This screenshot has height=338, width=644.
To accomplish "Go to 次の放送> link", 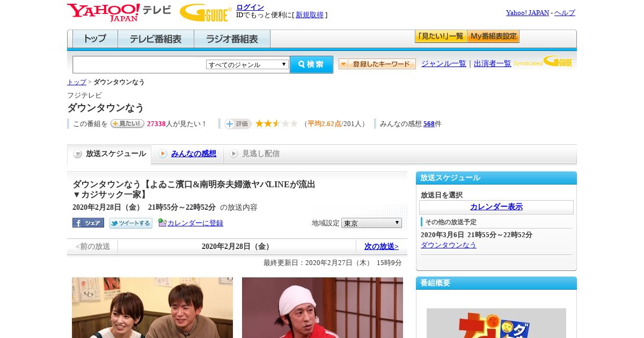I will 382,246.
